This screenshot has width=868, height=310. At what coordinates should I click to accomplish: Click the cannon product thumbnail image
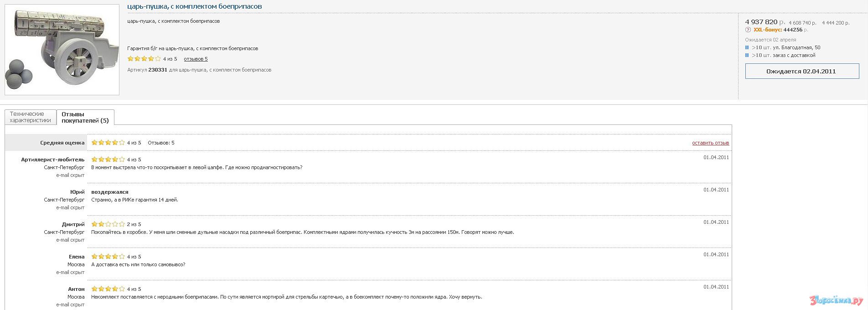click(62, 50)
